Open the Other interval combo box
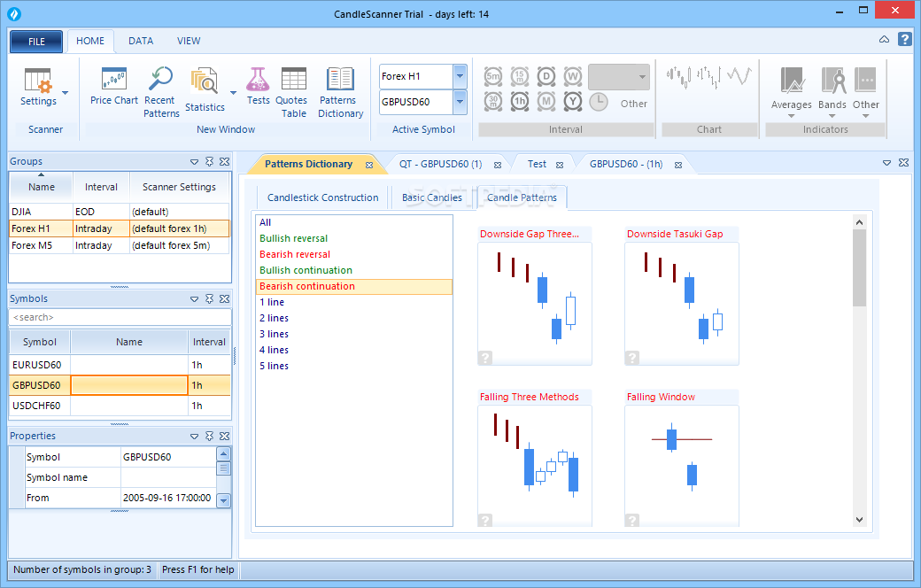 (x=618, y=77)
